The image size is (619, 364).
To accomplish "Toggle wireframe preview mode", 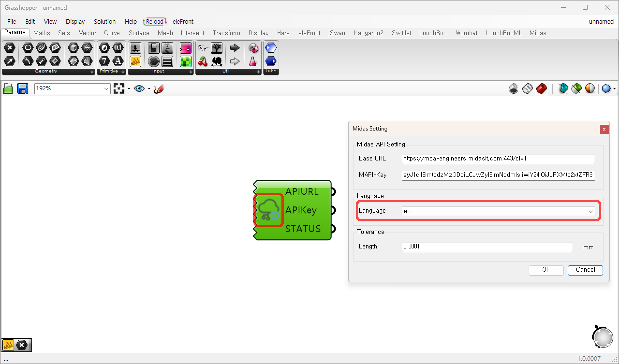I will click(527, 88).
